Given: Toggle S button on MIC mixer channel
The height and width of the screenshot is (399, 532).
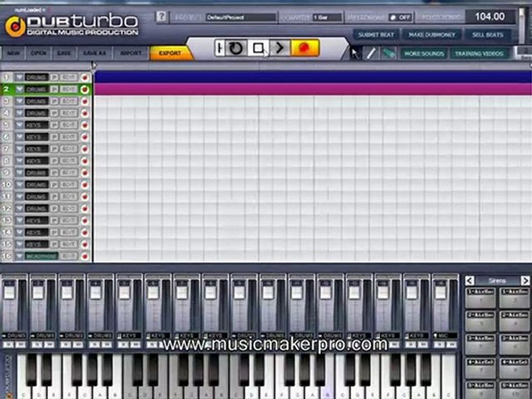Looking at the screenshot, I should point(439,345).
